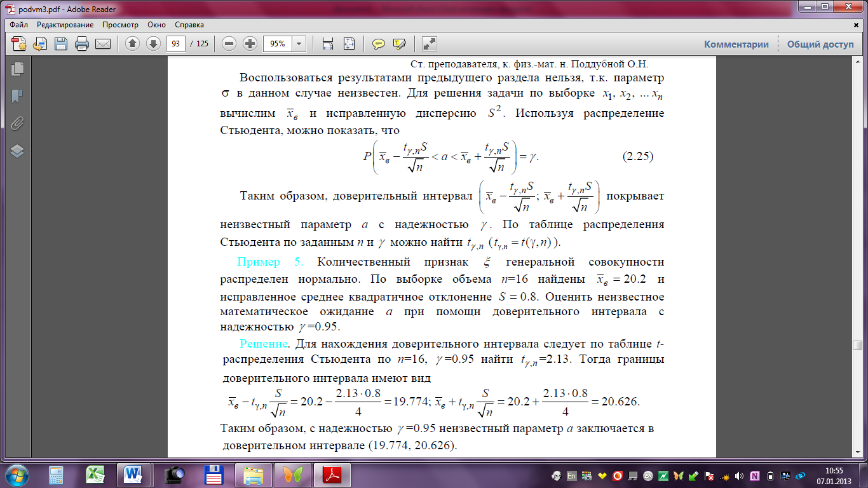The image size is (868, 488).
Task: Send file by email with the envelope icon
Action: tap(103, 44)
